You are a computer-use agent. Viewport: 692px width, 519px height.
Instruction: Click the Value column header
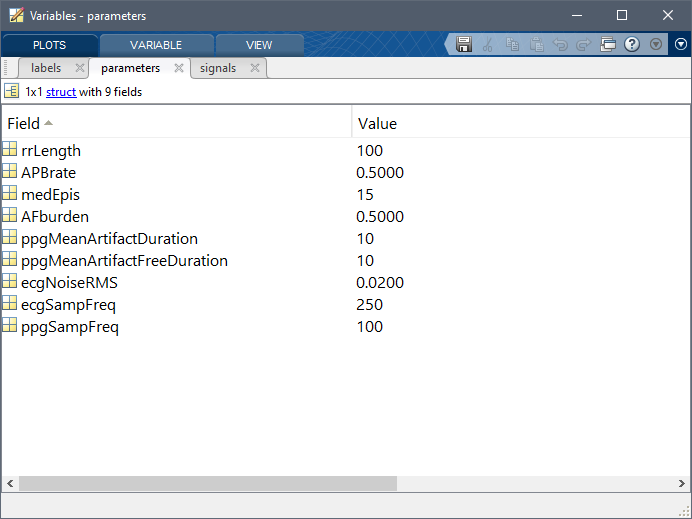pyautogui.click(x=378, y=124)
